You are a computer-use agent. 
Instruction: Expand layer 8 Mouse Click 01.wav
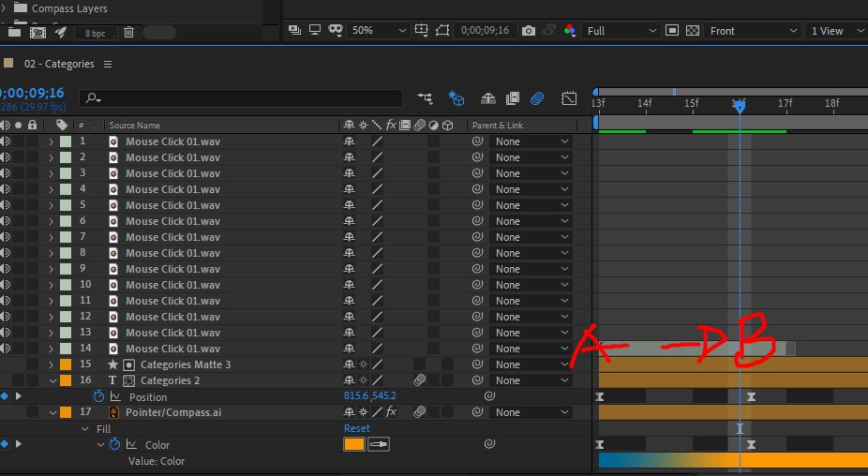pyautogui.click(x=51, y=253)
